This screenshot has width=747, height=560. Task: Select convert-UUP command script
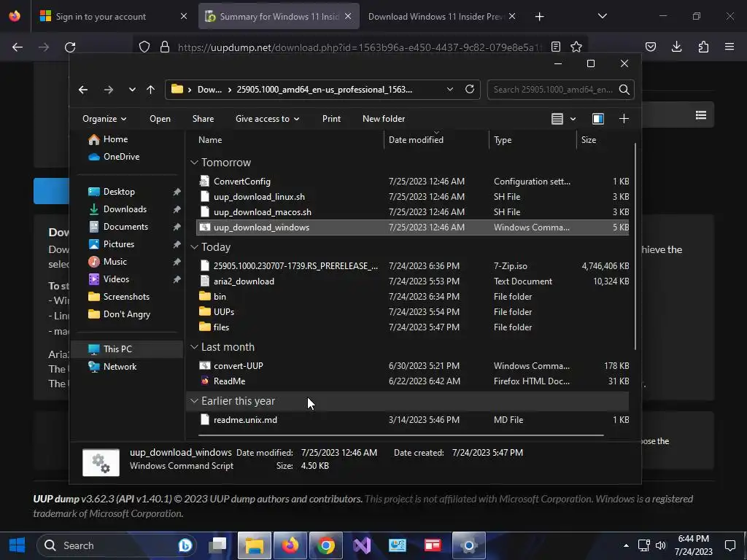pos(239,366)
